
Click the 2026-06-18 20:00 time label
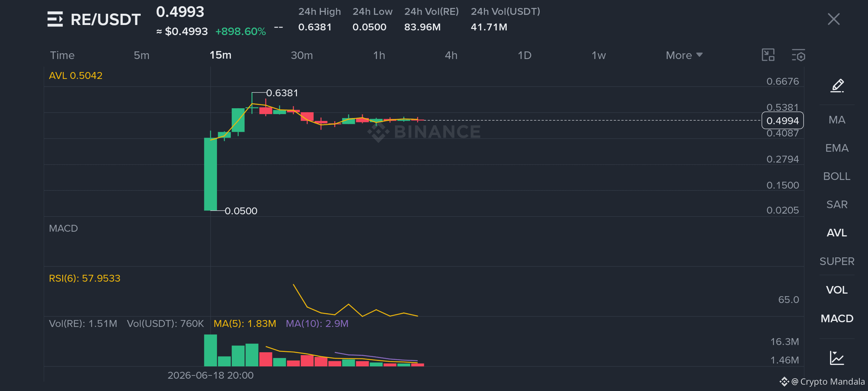(x=210, y=375)
